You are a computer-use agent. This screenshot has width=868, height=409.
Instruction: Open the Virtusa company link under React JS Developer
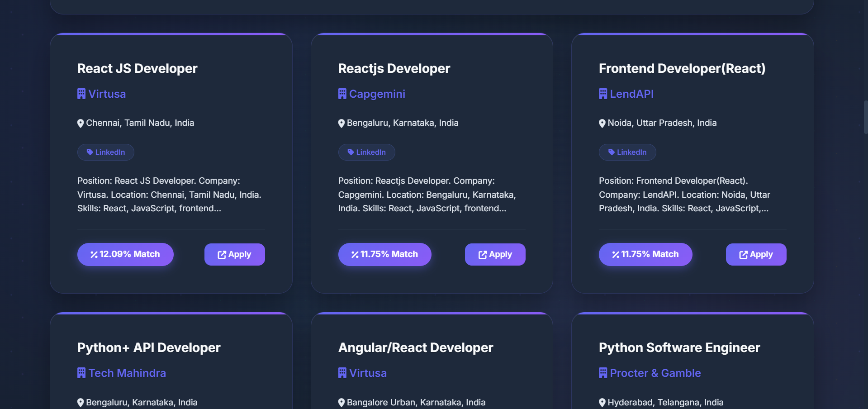(x=107, y=94)
